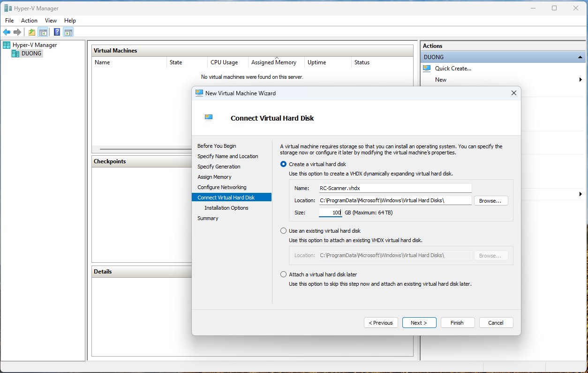Image resolution: width=588 pixels, height=373 pixels.
Task: Open Help via the question mark icon
Action: coord(57,32)
